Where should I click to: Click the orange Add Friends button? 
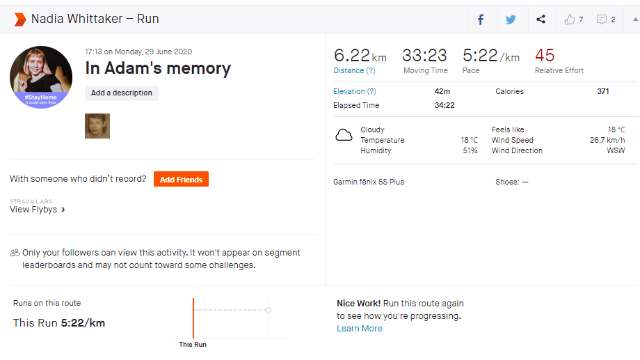(181, 179)
